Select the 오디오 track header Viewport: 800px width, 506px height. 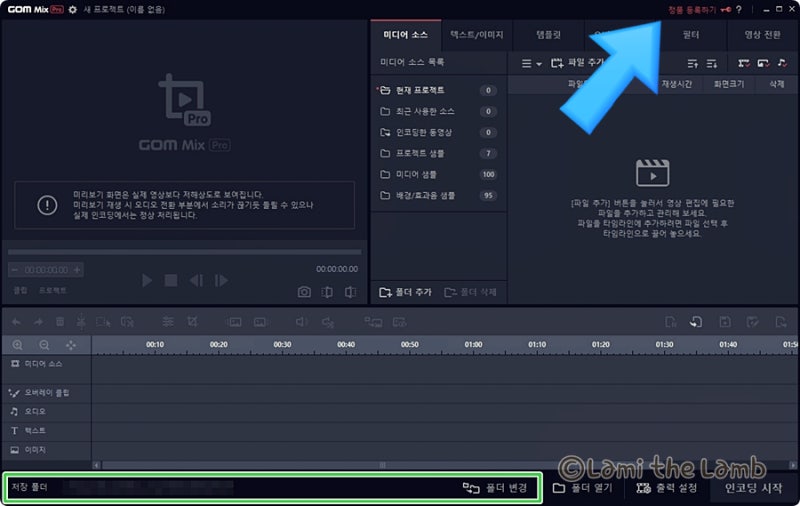point(46,412)
